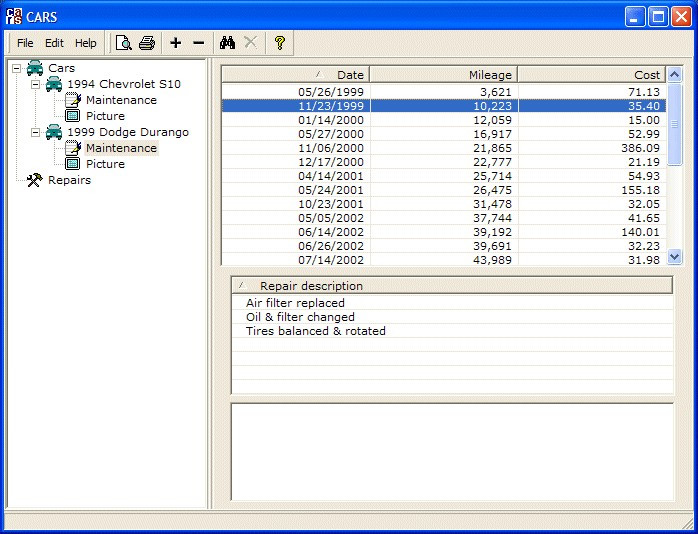Open the File menu
The width and height of the screenshot is (698, 534).
25,43
